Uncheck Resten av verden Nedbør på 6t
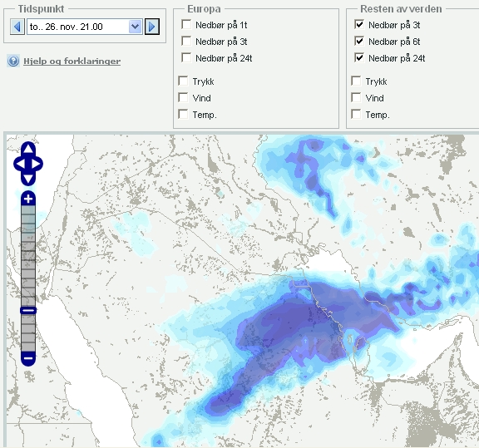 coord(359,41)
